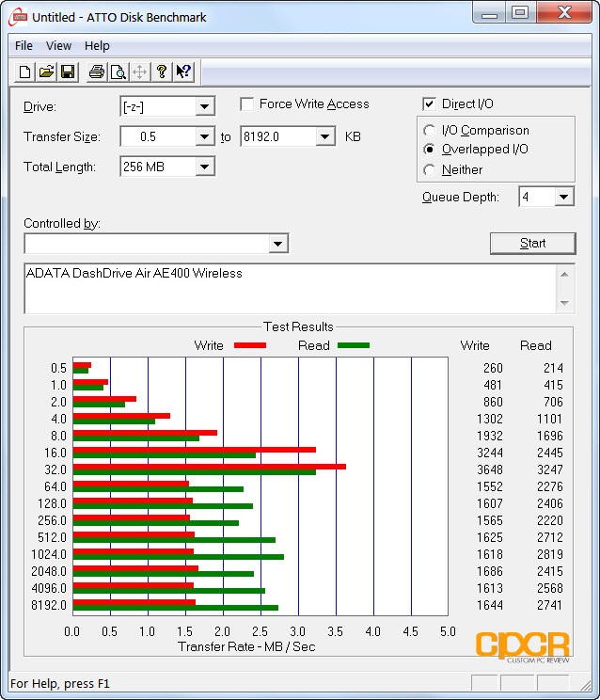Click the Print toolbar icon
The width and height of the screenshot is (600, 700).
[x=96, y=72]
